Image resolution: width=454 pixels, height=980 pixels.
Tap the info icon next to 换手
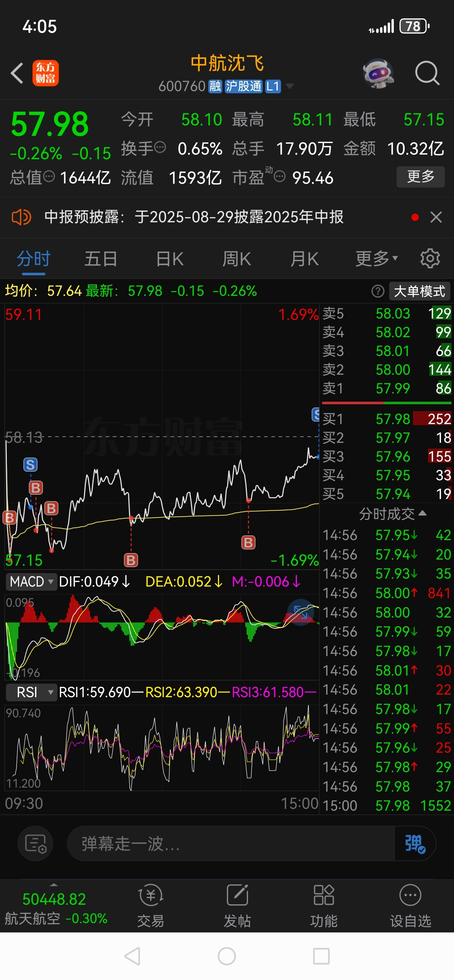point(160,147)
